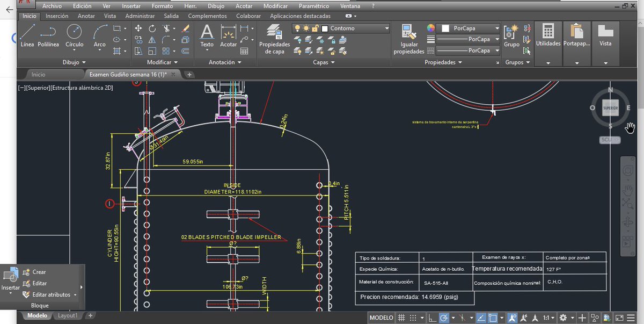644x324 pixels.
Task: Expand the Capas panel
Action: pyautogui.click(x=324, y=62)
